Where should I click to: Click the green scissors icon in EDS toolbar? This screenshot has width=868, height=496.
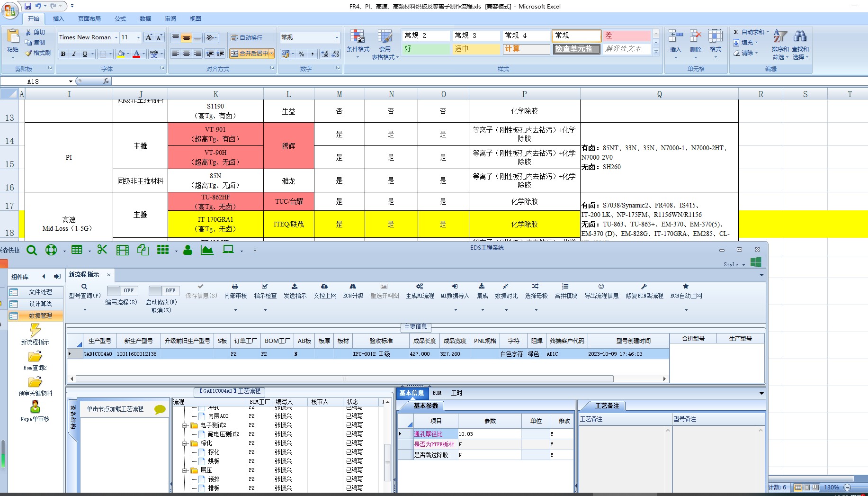(102, 250)
